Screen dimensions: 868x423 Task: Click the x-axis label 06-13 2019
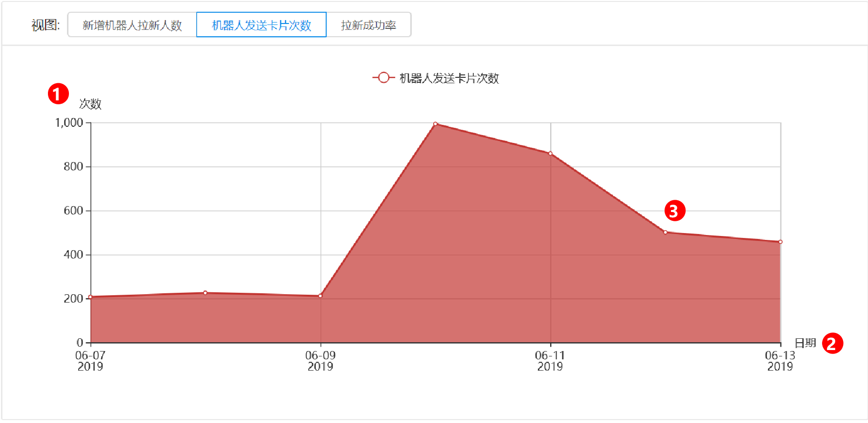(780, 361)
